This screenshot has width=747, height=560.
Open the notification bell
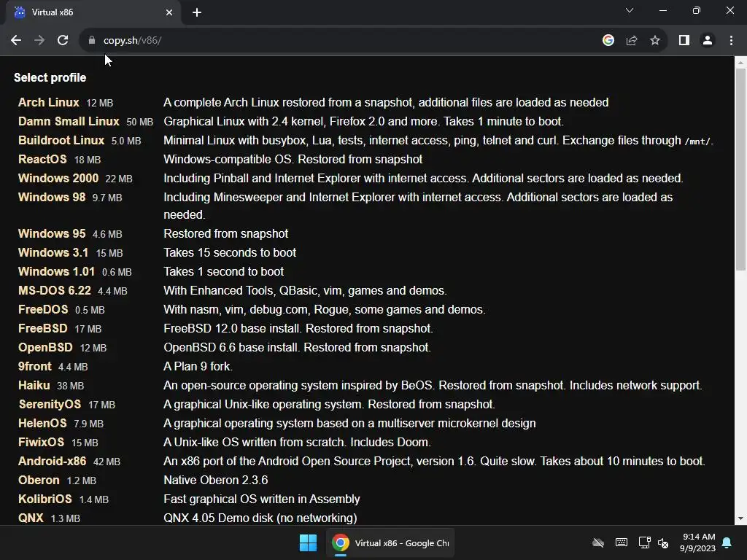[x=727, y=542]
